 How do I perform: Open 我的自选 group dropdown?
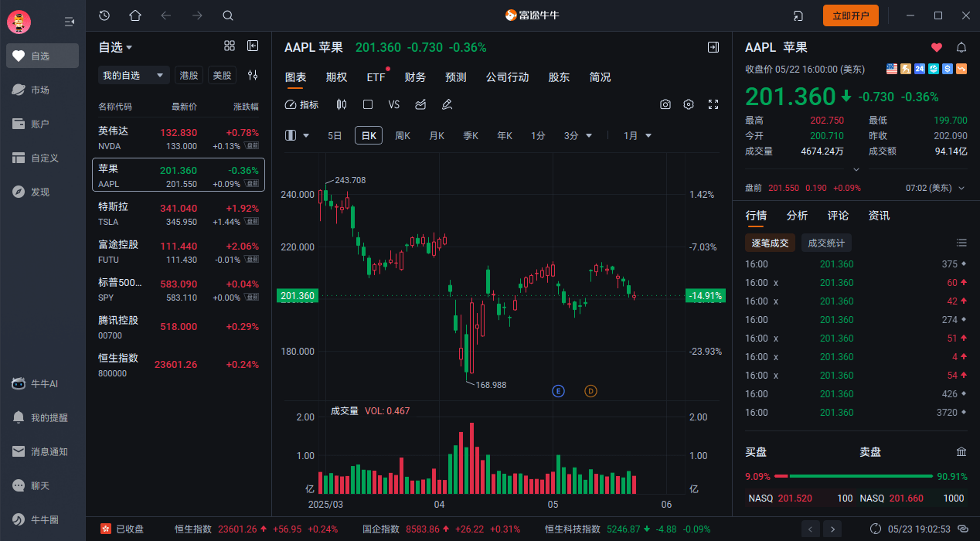coord(134,75)
